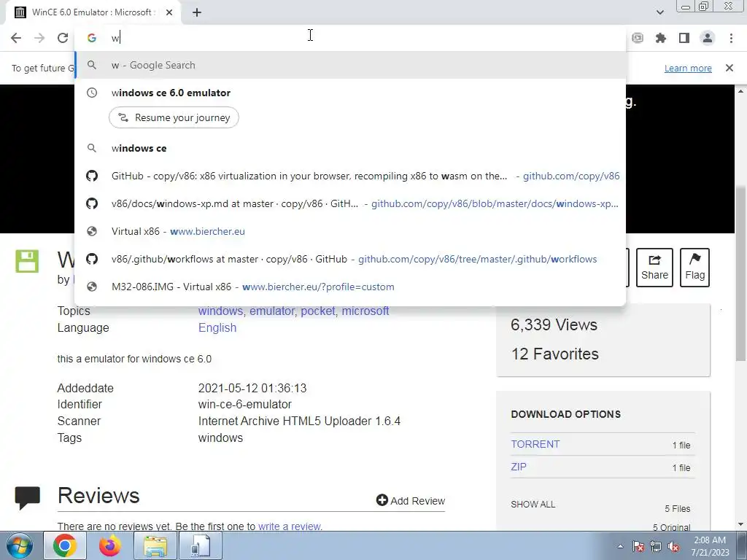Select the M32-086.IMG Virtual x86 suggestion
Screen dimensions: 747x560
350,287
